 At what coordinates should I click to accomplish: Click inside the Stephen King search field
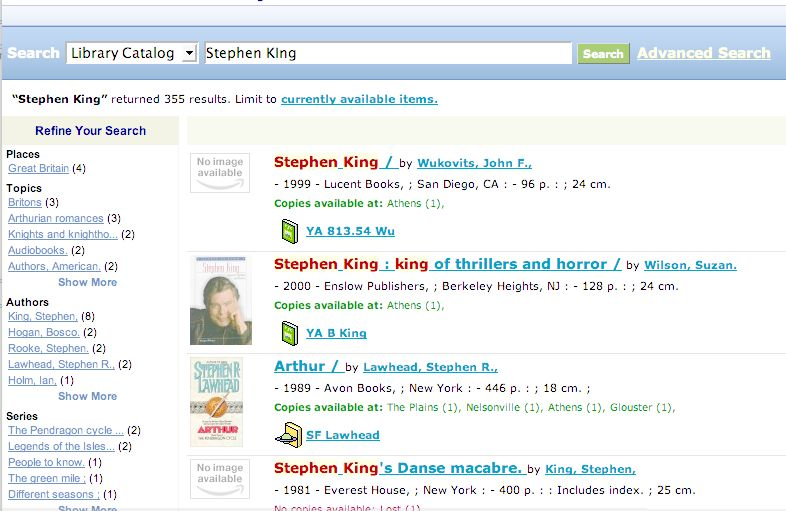(x=387, y=53)
